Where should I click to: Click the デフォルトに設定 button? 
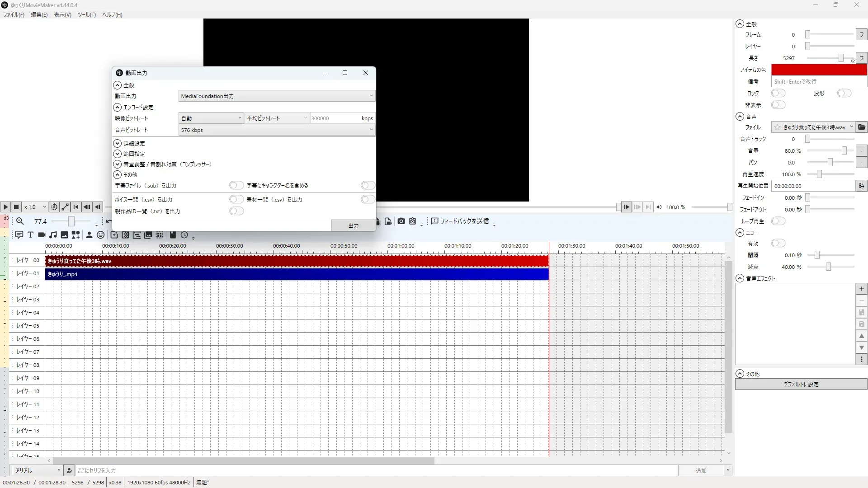pos(801,385)
